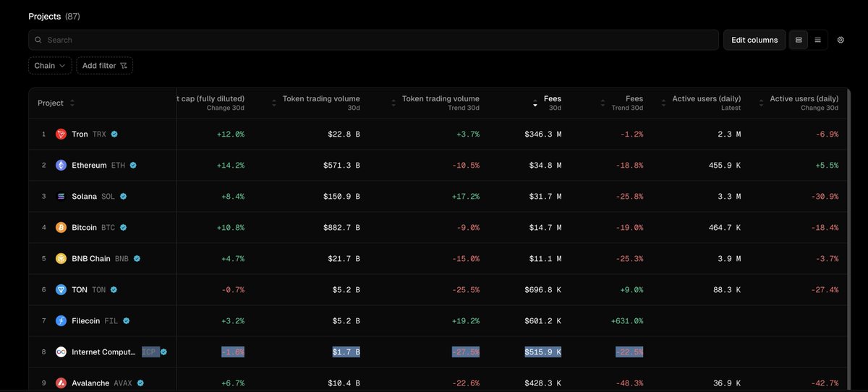Click the search magnifier icon
Screen dimensions: 868x392
[x=38, y=40]
